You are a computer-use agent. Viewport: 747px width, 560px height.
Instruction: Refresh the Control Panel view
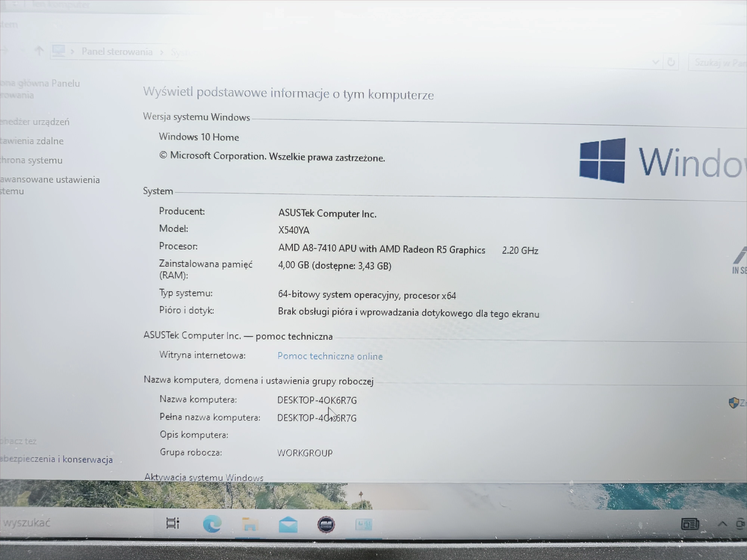pyautogui.click(x=671, y=62)
